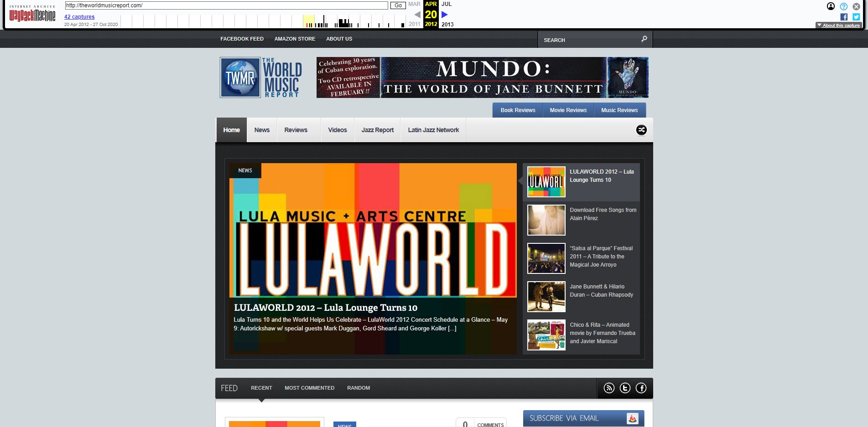The image size is (868, 427).
Task: Open the 42 captures link
Action: [79, 17]
